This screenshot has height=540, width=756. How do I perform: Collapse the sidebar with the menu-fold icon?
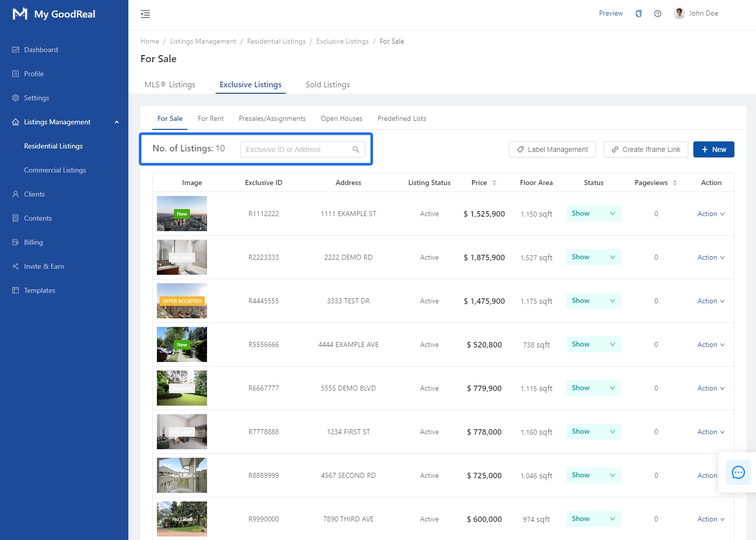tap(145, 14)
